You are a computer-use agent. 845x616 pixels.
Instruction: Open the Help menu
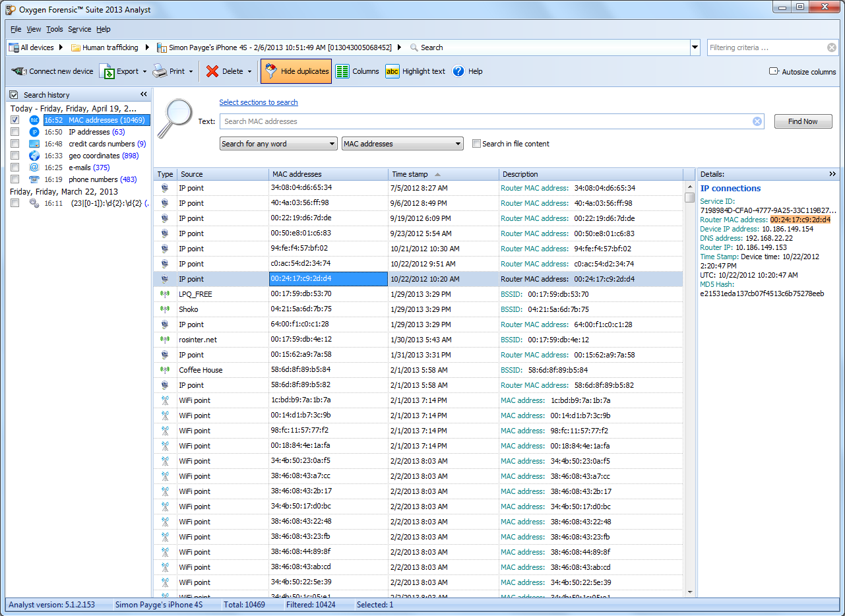[x=104, y=29]
